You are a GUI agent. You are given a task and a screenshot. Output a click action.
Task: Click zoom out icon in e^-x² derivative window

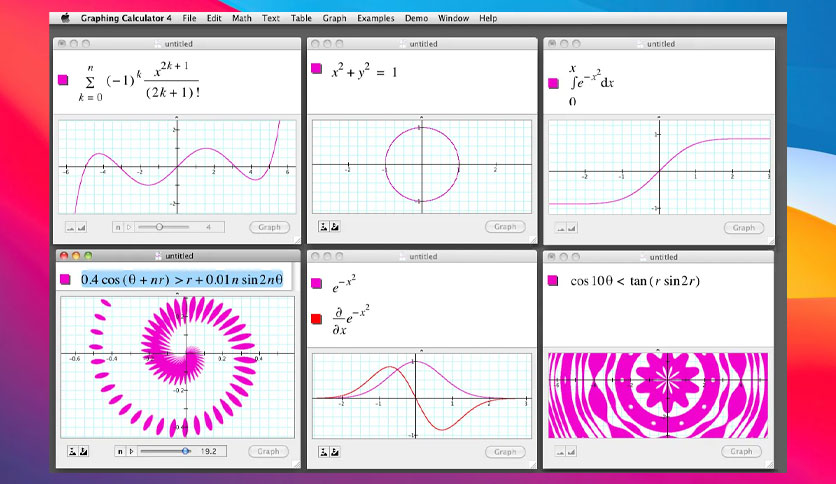pyautogui.click(x=324, y=452)
